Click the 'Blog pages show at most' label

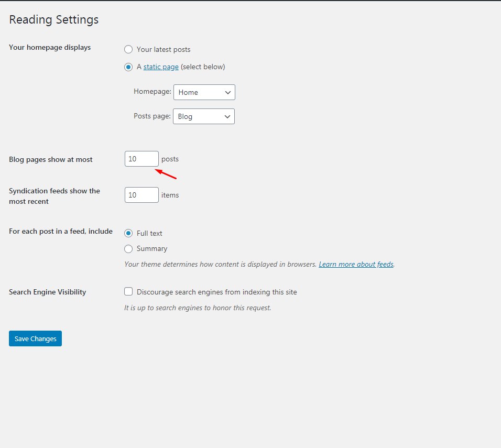pyautogui.click(x=50, y=159)
